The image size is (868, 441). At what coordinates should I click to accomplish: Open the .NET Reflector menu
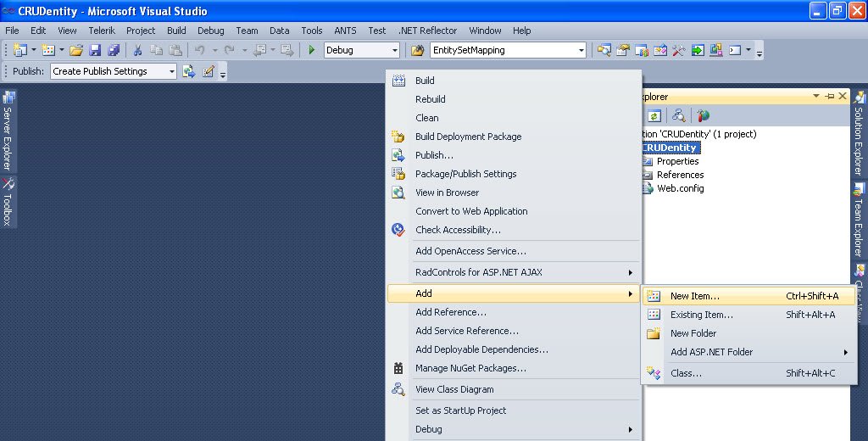(428, 31)
